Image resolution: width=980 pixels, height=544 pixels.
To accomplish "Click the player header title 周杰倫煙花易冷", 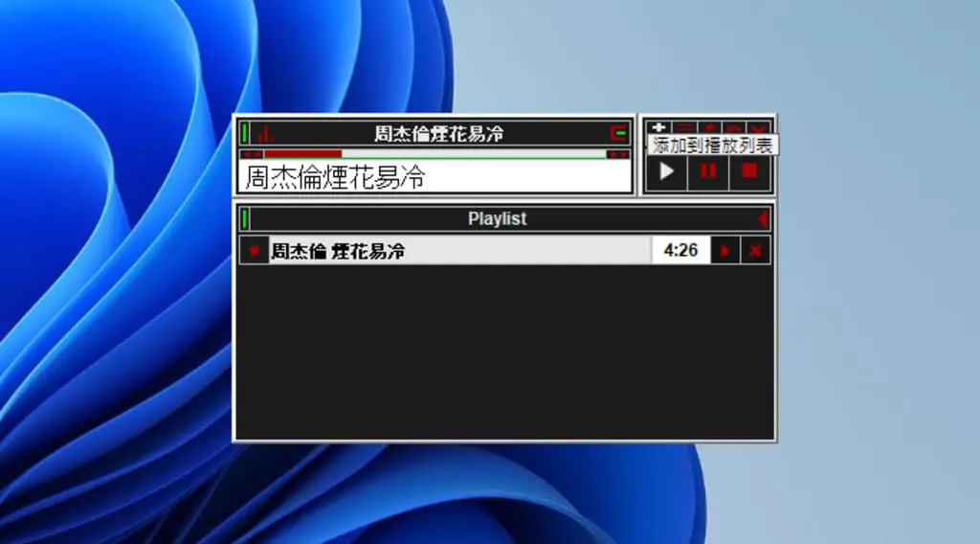I will pyautogui.click(x=438, y=134).
